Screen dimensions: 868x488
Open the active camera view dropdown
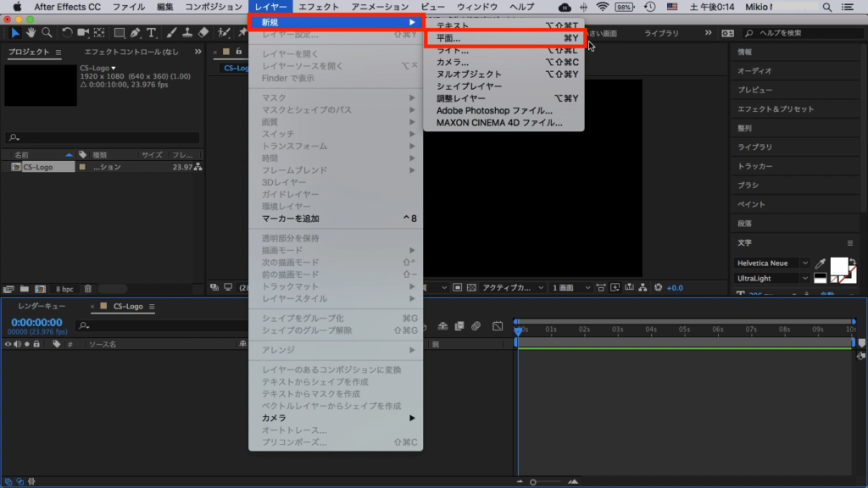point(513,288)
